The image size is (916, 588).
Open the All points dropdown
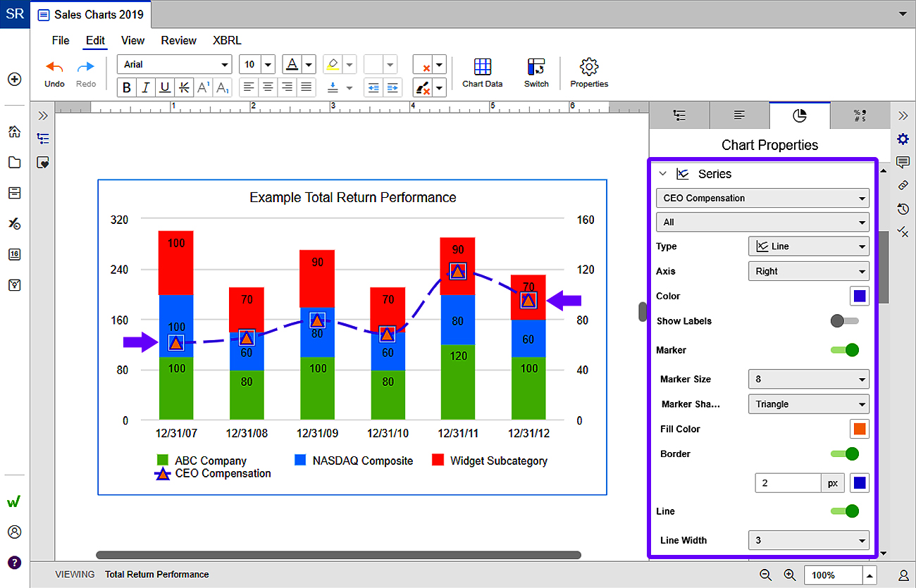click(x=762, y=222)
